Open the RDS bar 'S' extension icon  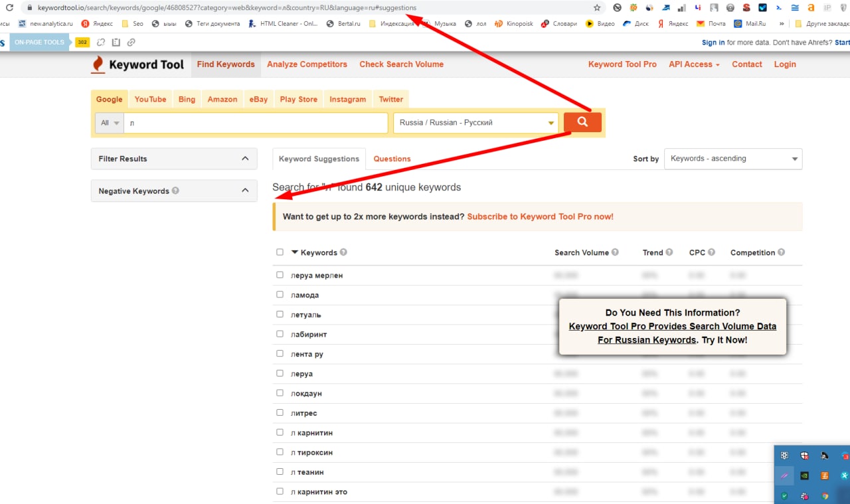746,8
